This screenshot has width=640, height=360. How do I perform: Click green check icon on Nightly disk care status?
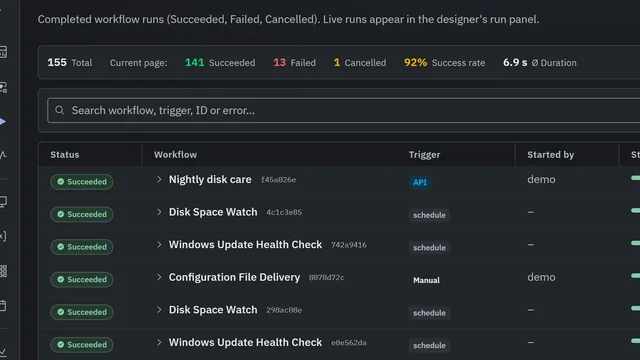point(60,182)
